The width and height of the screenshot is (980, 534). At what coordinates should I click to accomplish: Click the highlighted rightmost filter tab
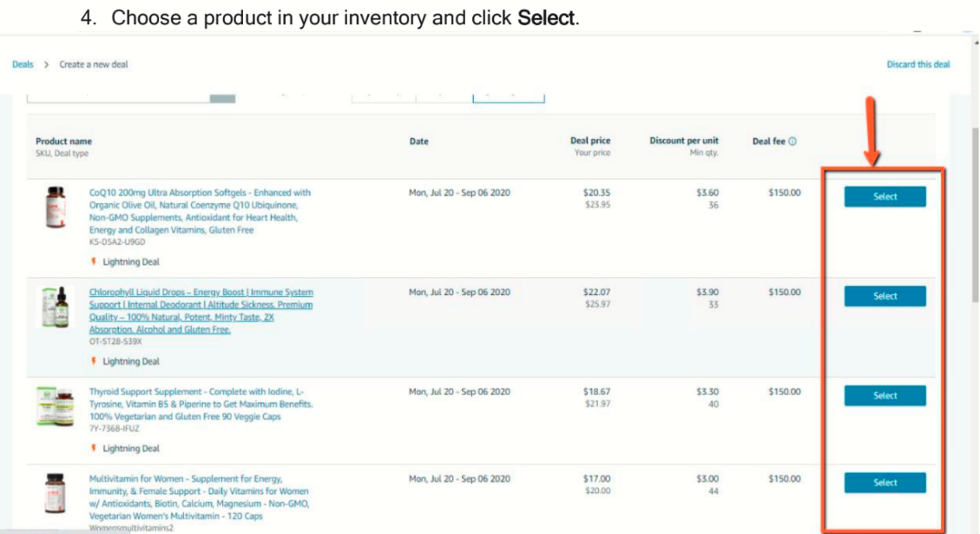click(x=508, y=96)
